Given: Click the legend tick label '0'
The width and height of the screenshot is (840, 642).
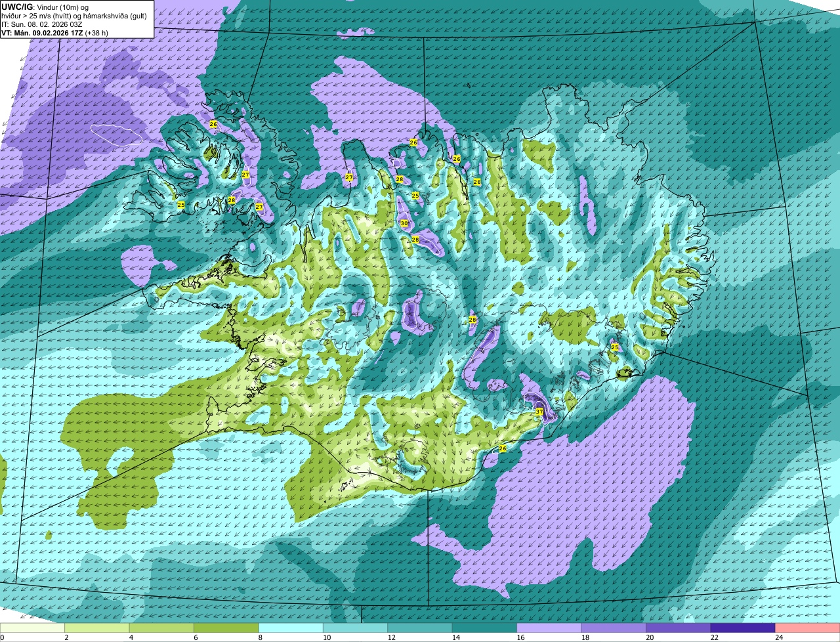Looking at the screenshot, I should [x=2, y=637].
